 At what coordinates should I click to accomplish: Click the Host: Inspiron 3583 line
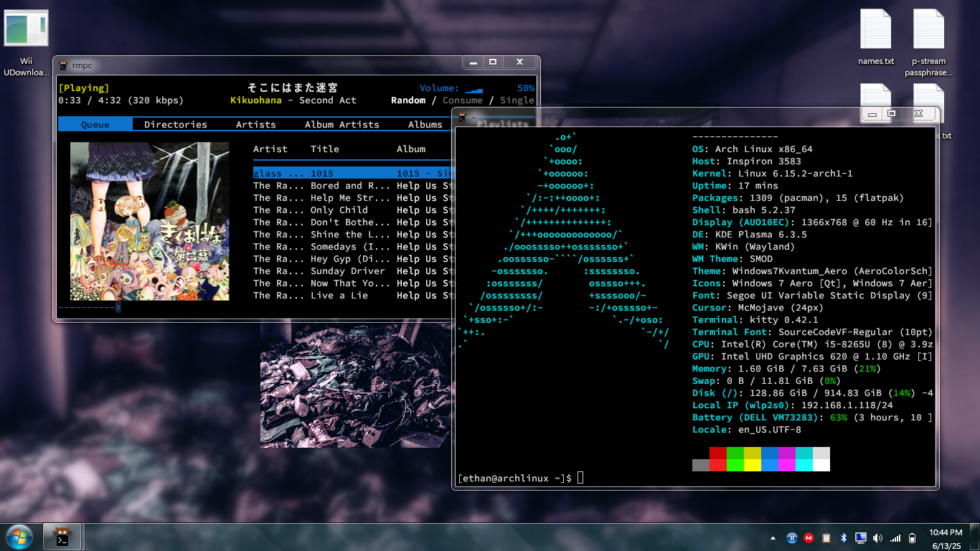747,161
